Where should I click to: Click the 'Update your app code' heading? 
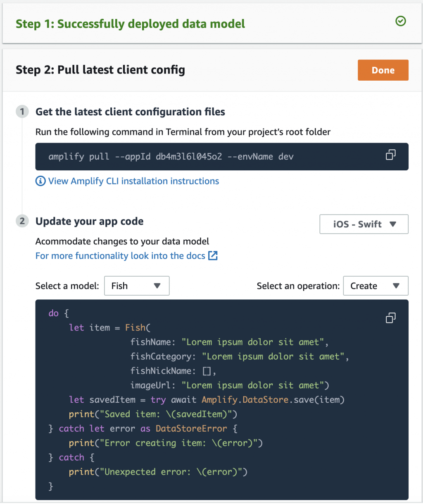89,221
